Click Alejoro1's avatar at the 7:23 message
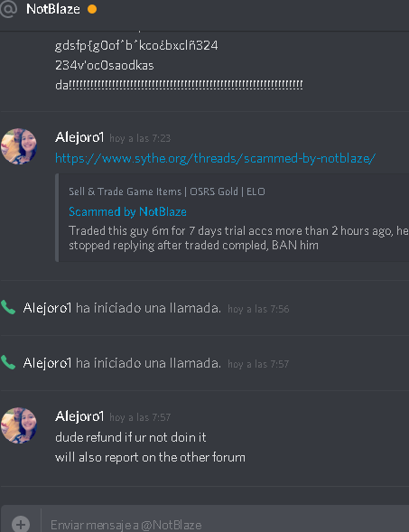The image size is (409, 532). click(19, 146)
